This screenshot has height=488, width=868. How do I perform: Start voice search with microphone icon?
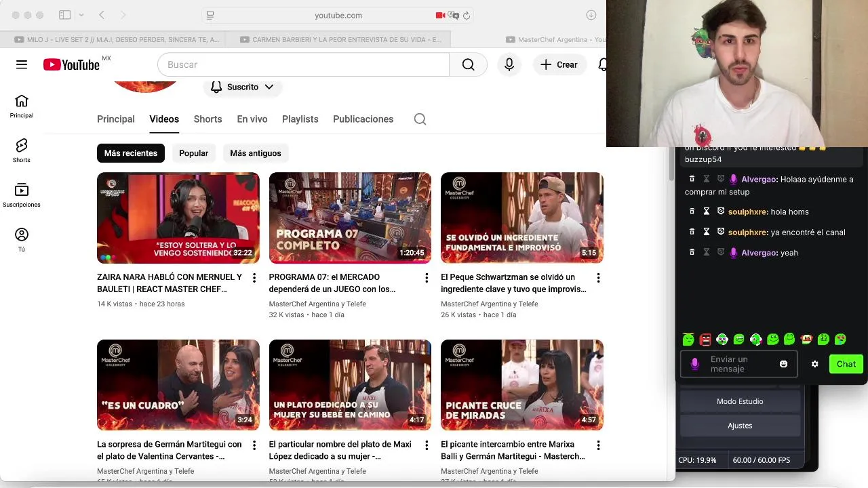pyautogui.click(x=509, y=64)
